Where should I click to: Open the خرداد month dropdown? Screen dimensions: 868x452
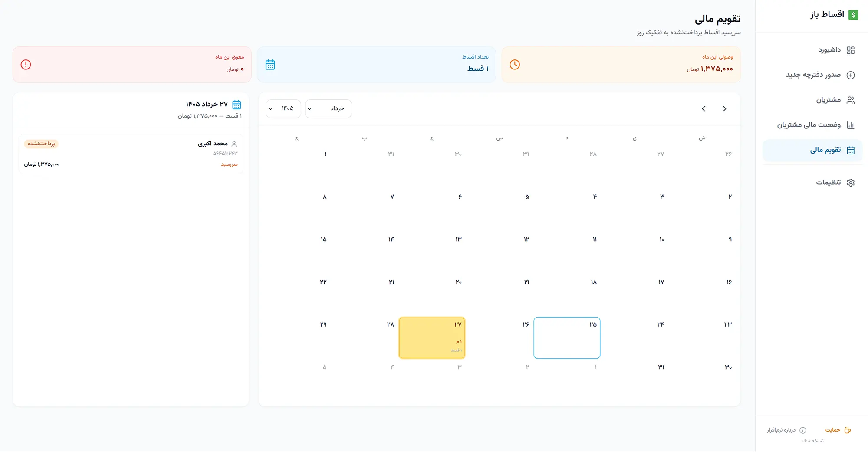click(x=328, y=108)
